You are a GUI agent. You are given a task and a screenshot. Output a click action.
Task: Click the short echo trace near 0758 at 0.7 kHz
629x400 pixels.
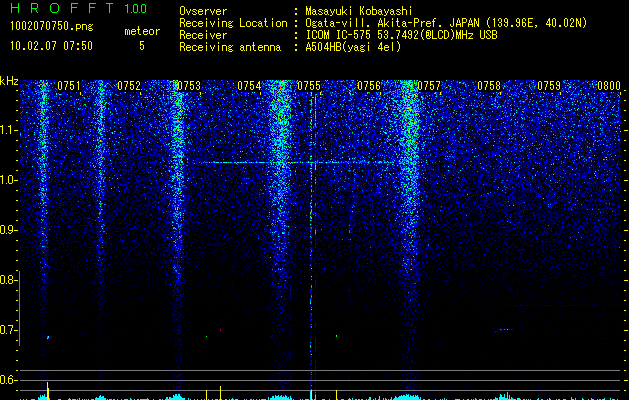click(504, 330)
